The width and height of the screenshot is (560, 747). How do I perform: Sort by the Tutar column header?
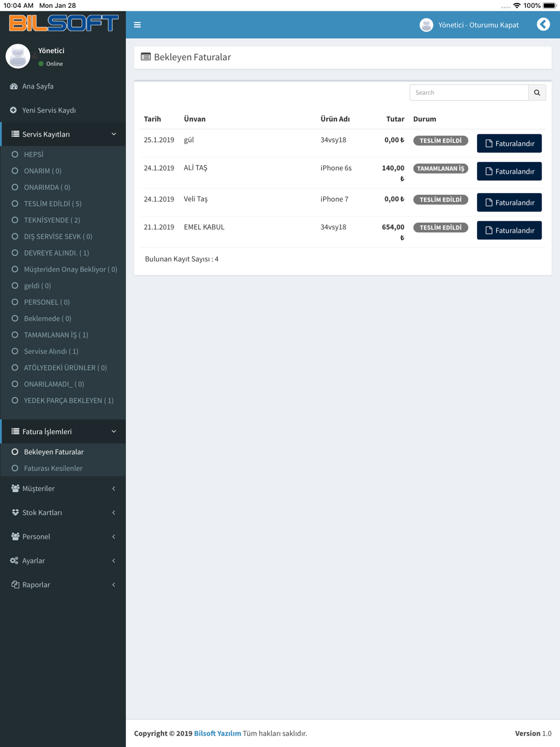(395, 119)
